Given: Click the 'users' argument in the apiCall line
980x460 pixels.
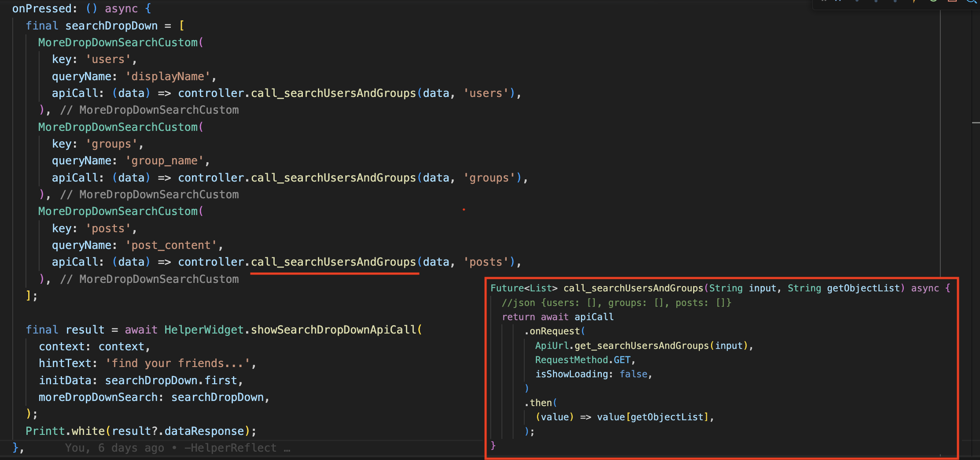Looking at the screenshot, I should coord(486,93).
